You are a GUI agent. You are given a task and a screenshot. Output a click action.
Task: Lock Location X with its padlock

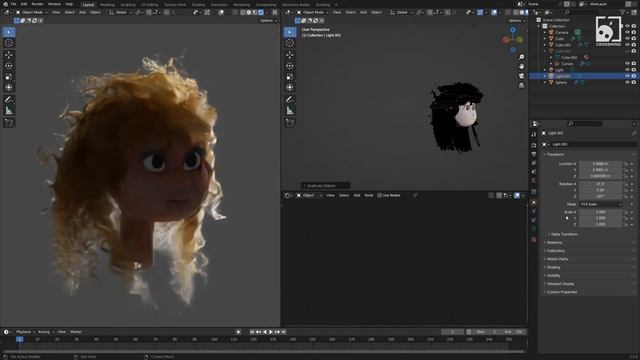point(626,164)
